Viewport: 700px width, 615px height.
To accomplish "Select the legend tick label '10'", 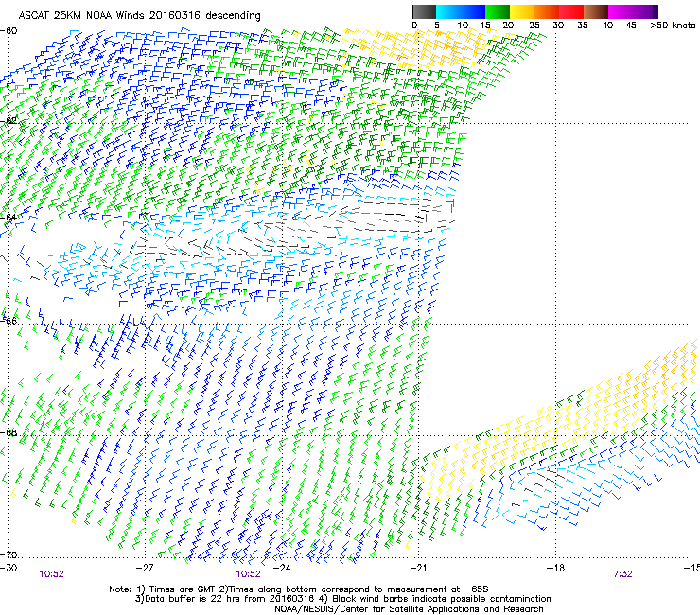I will click(x=463, y=26).
